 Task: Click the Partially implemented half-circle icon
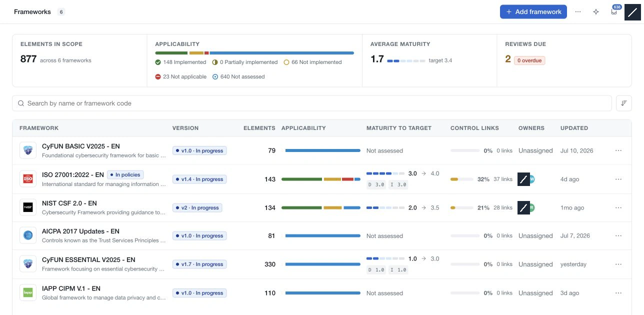point(215,62)
